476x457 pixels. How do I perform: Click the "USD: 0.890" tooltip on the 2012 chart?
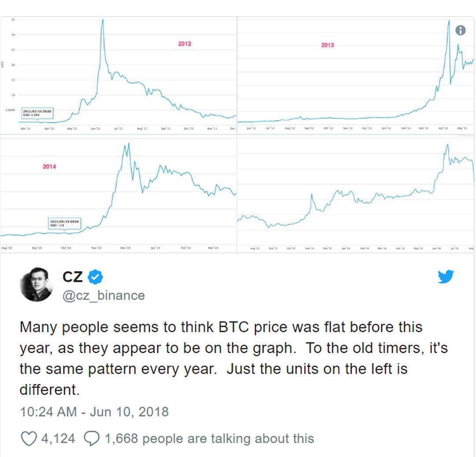[x=37, y=113]
